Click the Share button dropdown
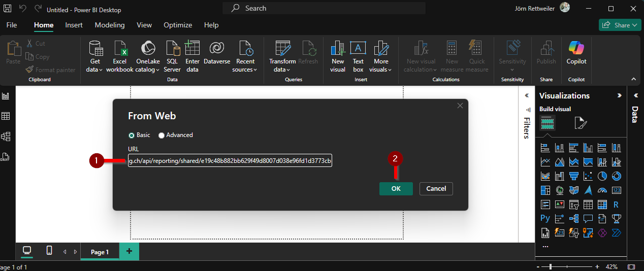644x271 pixels. [620, 25]
